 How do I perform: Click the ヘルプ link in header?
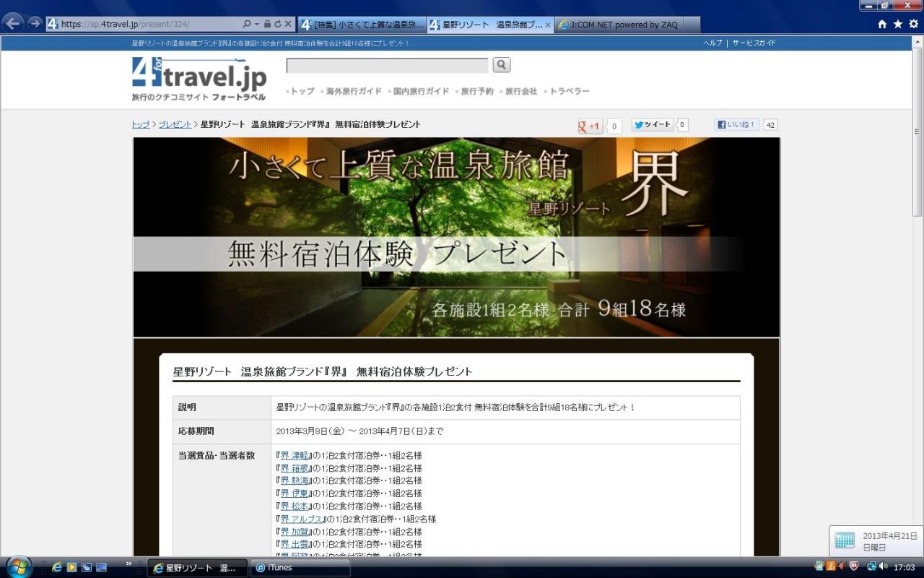click(712, 43)
